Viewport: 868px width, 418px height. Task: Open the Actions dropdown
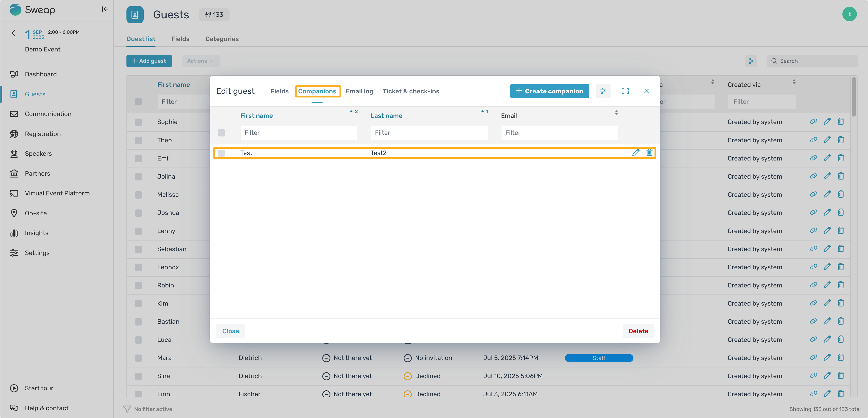pos(201,61)
